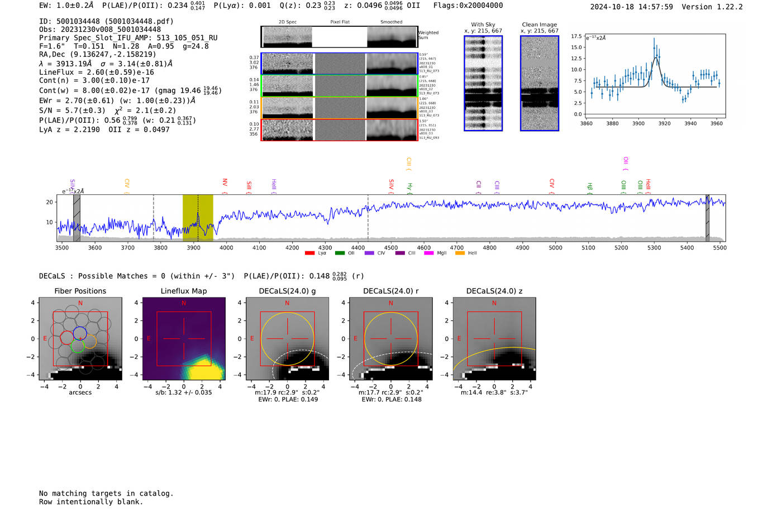Click the F=1.6" T=0.151 parameters line
Viewport: 782px width, 532px height.
[124, 46]
